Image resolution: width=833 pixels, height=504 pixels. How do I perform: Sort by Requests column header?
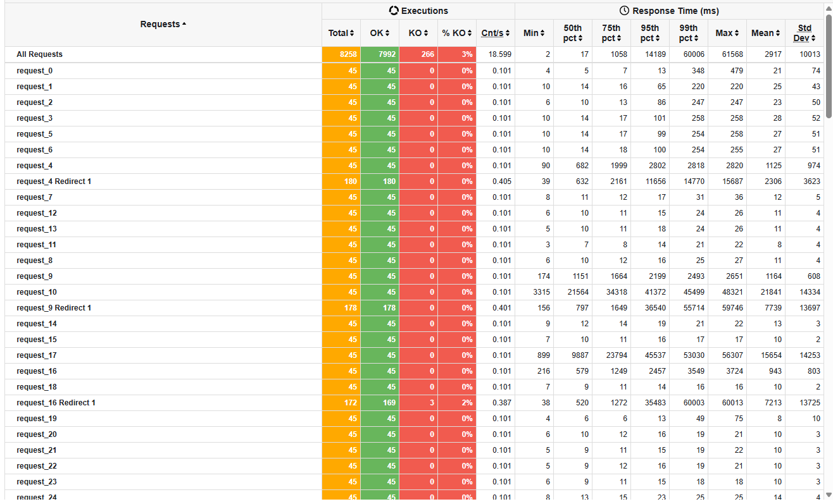[163, 24]
